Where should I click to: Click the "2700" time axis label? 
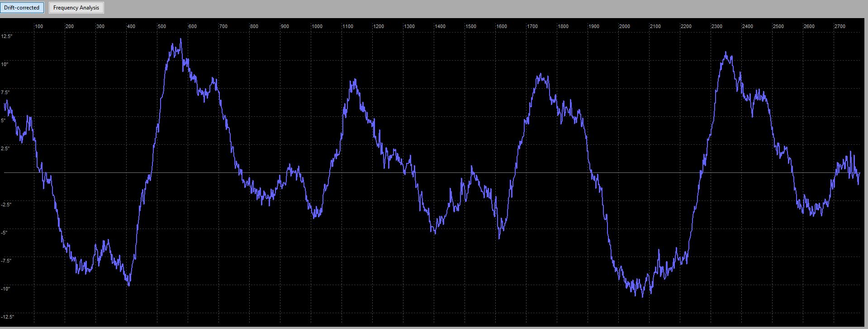[x=840, y=26]
